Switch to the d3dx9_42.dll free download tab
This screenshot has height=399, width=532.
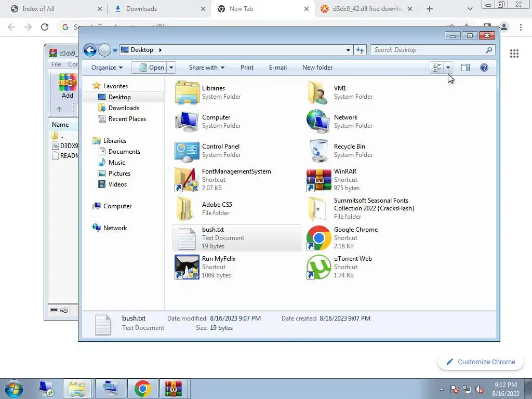point(366,9)
